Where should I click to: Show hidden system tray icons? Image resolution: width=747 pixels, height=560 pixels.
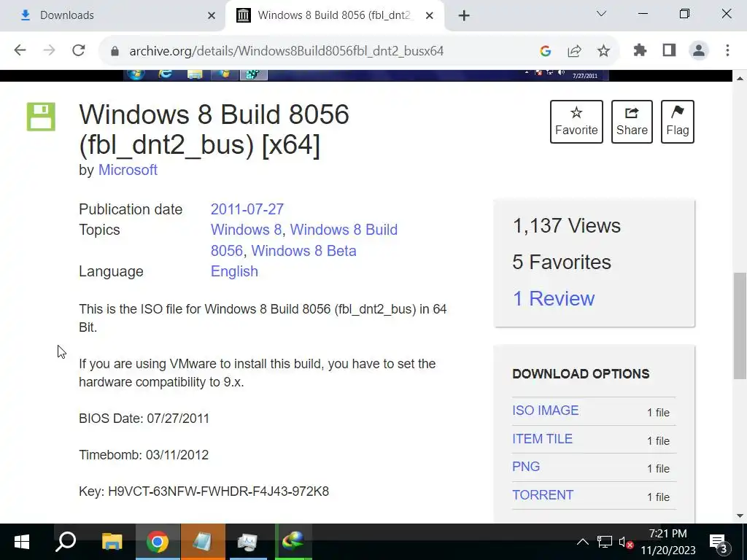point(582,542)
